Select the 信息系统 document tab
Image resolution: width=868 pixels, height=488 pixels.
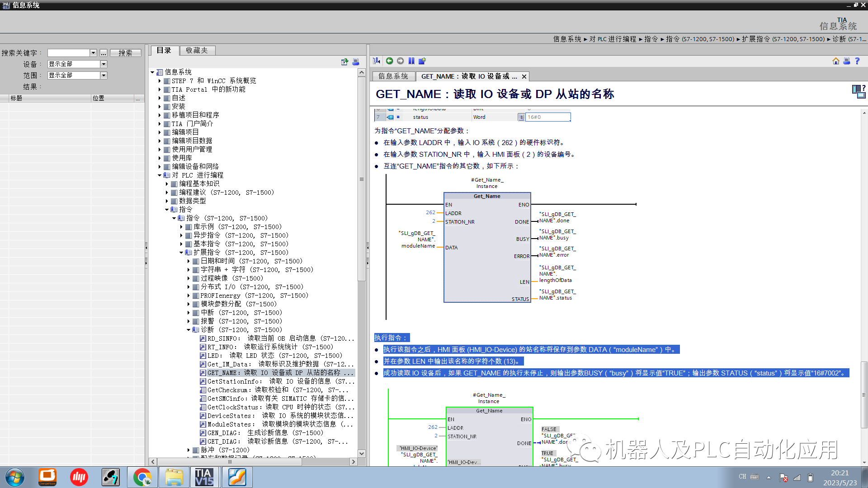tap(393, 76)
